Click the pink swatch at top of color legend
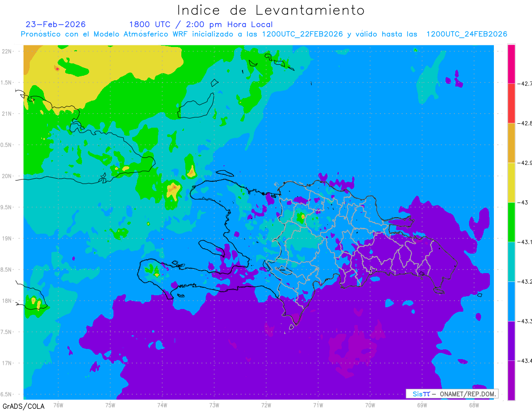The image size is (532, 411). 511,64
